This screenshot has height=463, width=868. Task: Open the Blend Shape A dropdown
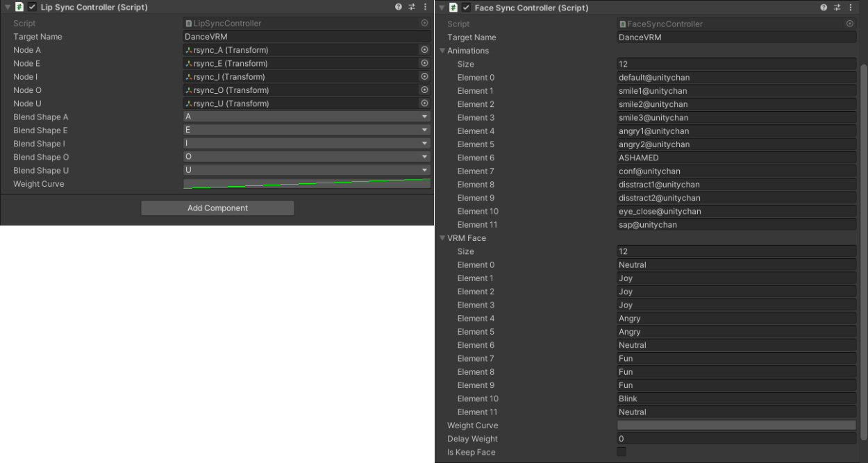(x=306, y=117)
